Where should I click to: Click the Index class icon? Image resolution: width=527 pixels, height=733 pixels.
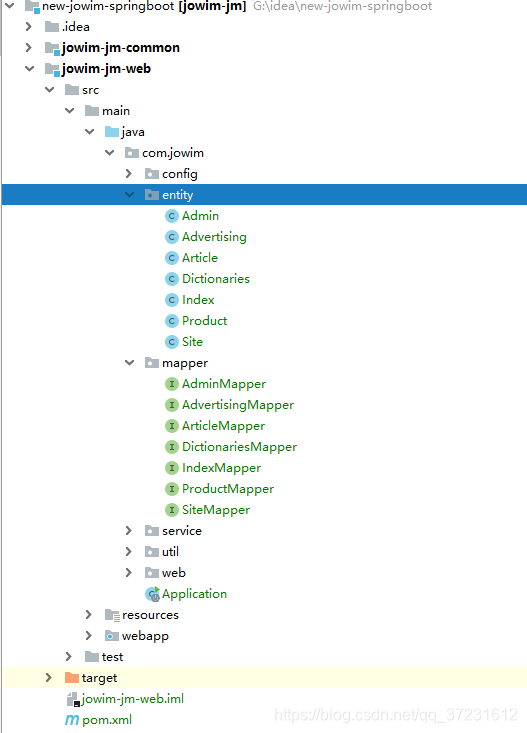tap(172, 300)
